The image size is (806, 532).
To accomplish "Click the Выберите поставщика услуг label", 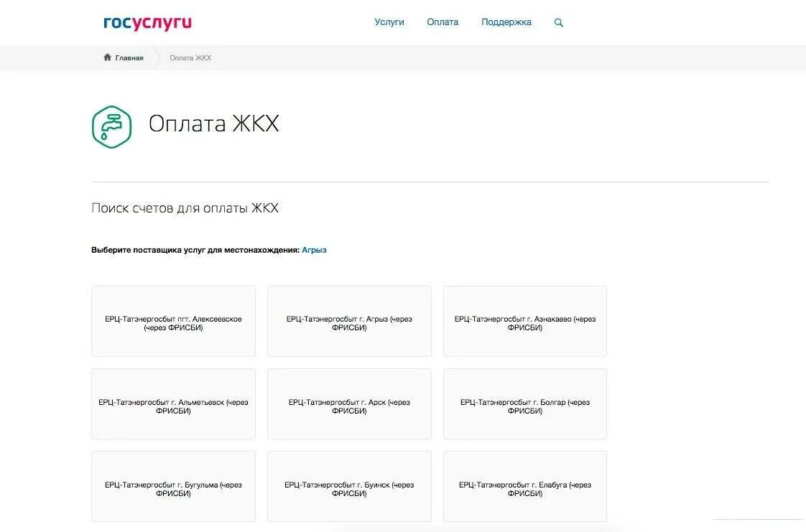I will (x=195, y=250).
